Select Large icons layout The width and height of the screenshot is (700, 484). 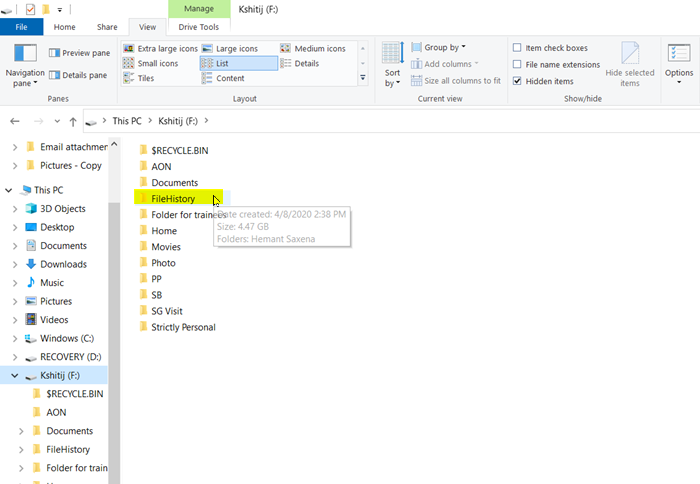(x=230, y=48)
